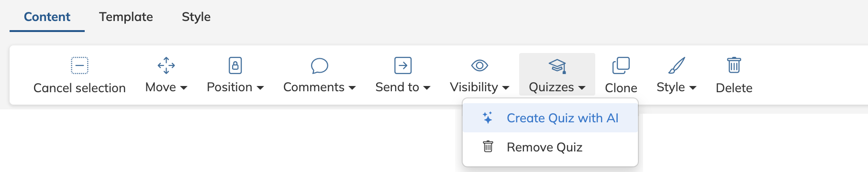Click the Visibility eye icon
This screenshot has width=868, height=172.
point(479,65)
